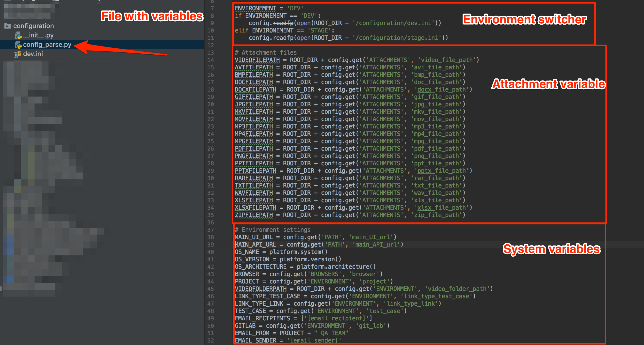Click GIFFILEPATH variable name
Viewport: 644px width, 345px height.
(254, 97)
